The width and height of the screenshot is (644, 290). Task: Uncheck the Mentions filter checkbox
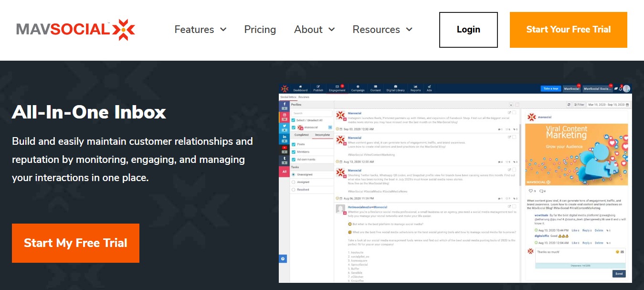[294, 151]
